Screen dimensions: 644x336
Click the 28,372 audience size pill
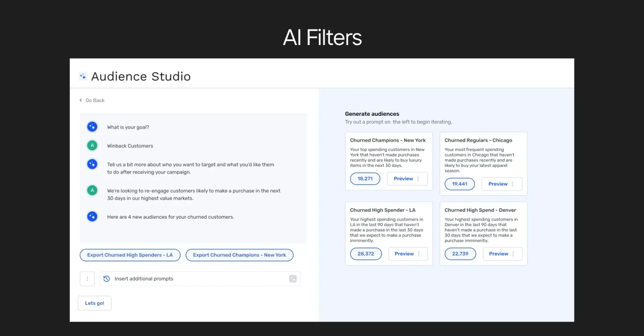click(366, 254)
